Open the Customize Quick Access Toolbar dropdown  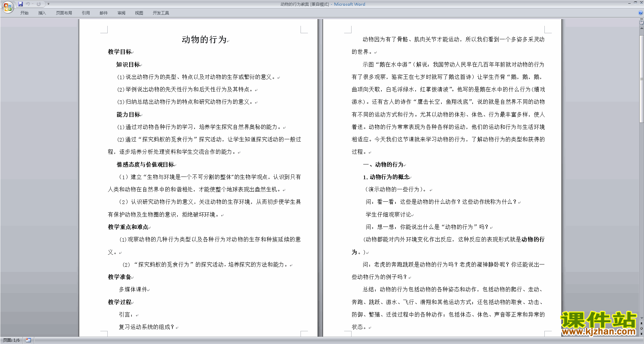(48, 4)
